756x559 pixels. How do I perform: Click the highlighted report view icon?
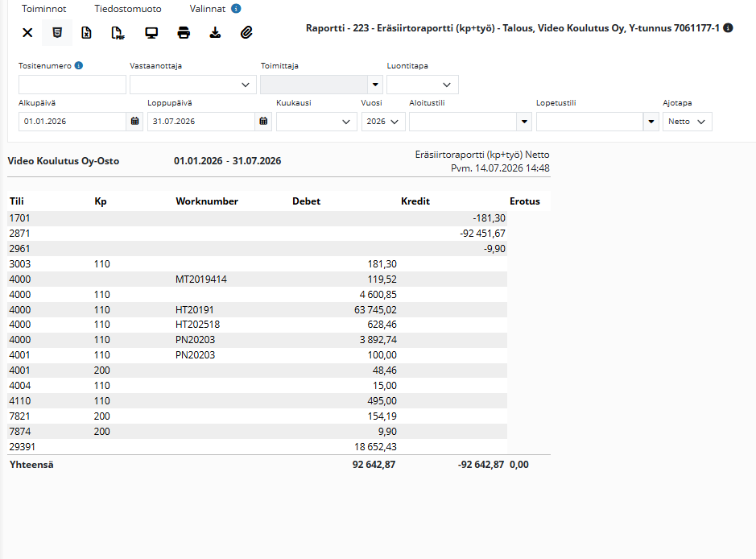[57, 33]
